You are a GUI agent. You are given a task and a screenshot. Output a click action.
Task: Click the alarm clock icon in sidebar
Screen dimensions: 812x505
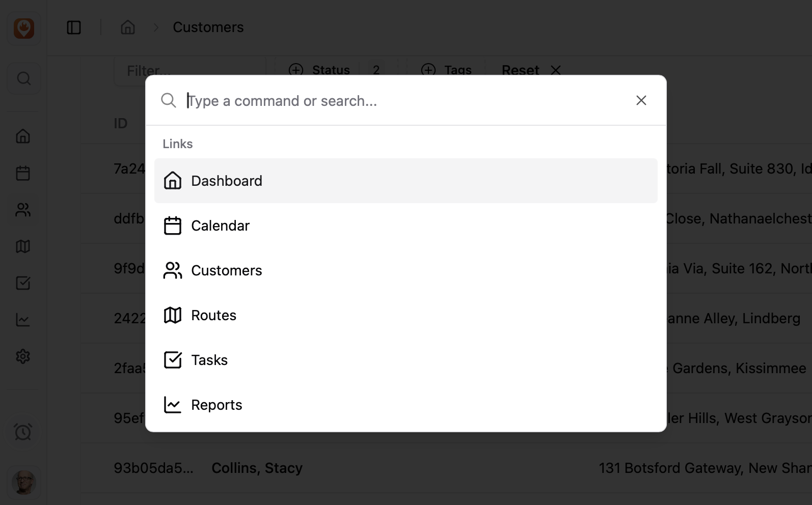coord(23,432)
